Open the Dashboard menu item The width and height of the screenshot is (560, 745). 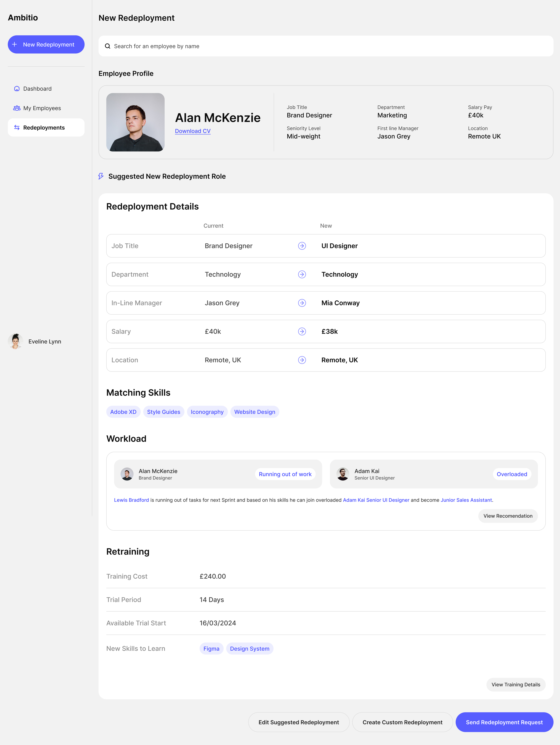pyautogui.click(x=37, y=89)
